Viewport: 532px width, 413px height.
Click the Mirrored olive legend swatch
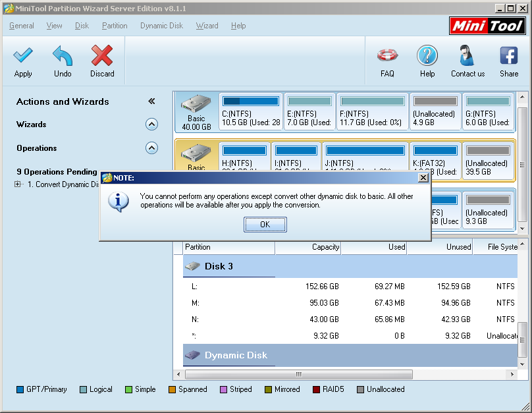(x=268, y=389)
